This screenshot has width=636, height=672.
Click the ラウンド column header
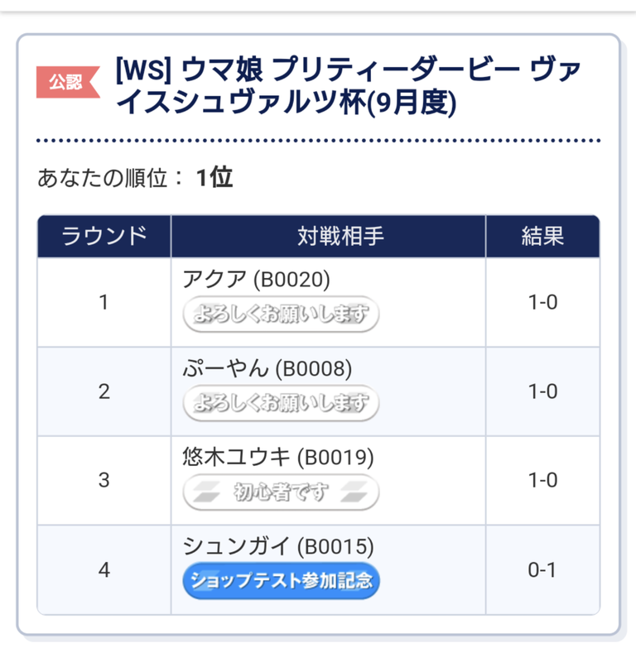coord(104,236)
